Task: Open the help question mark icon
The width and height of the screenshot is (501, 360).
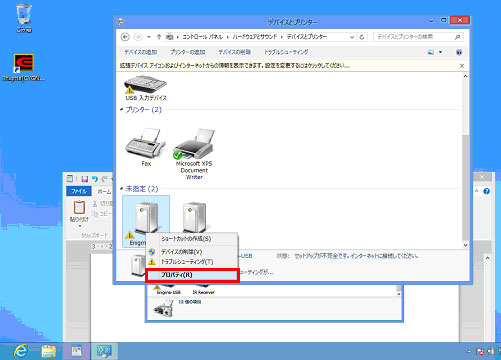Action: pos(459,52)
